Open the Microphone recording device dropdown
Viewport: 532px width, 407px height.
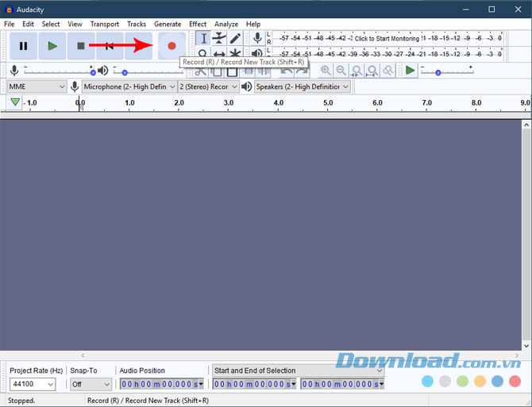tap(129, 86)
